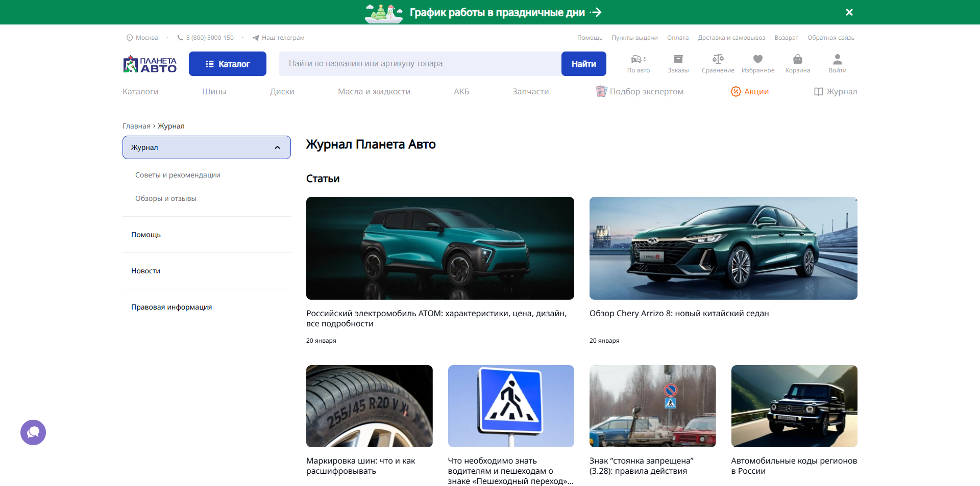The width and height of the screenshot is (980, 486).
Task: Click the Найти search button
Action: [x=583, y=63]
